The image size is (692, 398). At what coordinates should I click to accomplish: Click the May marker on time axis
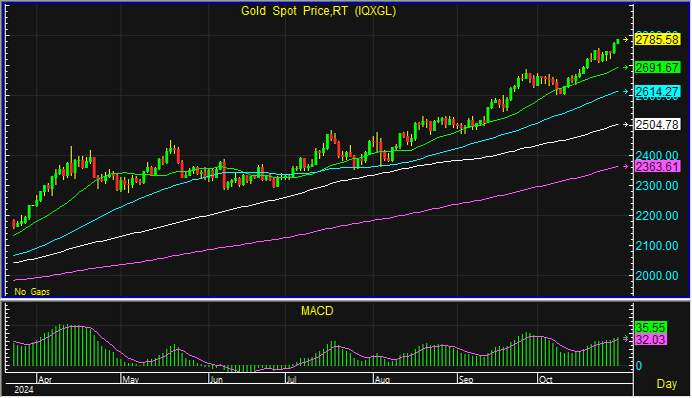click(x=131, y=379)
